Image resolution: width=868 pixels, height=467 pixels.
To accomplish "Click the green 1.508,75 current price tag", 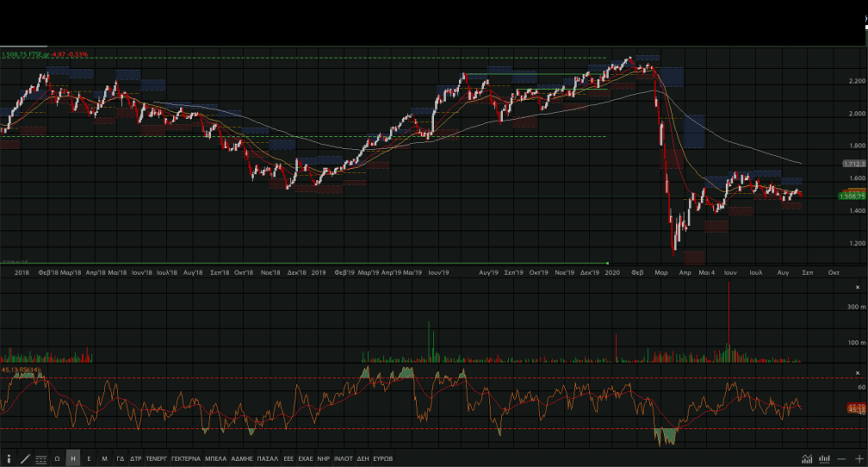I will (x=852, y=196).
